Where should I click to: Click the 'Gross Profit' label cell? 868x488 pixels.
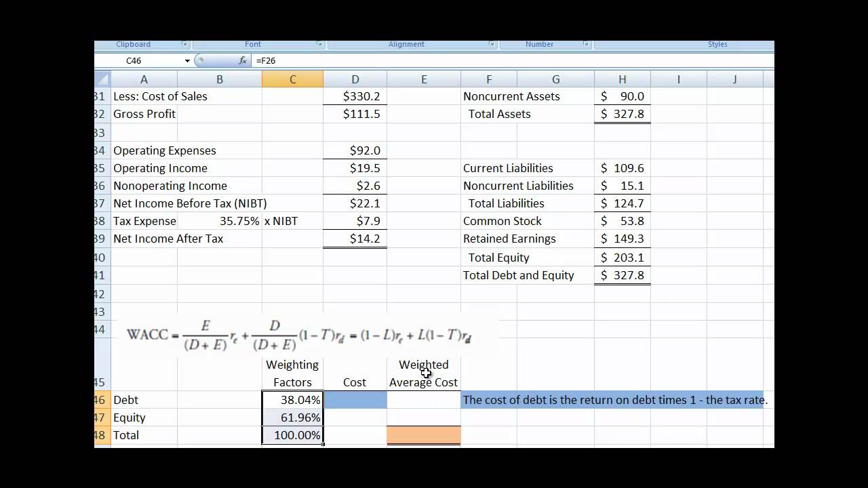coord(144,114)
